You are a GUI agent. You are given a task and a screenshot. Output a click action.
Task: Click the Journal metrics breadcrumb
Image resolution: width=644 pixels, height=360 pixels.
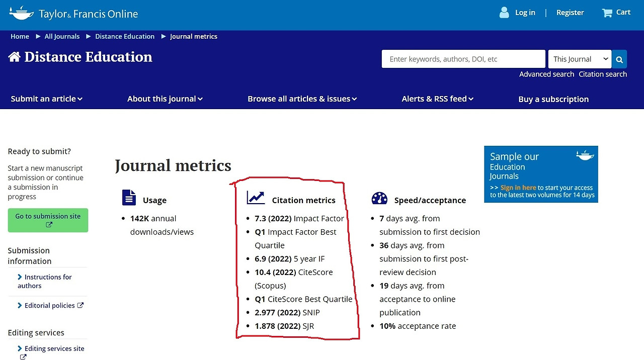194,36
